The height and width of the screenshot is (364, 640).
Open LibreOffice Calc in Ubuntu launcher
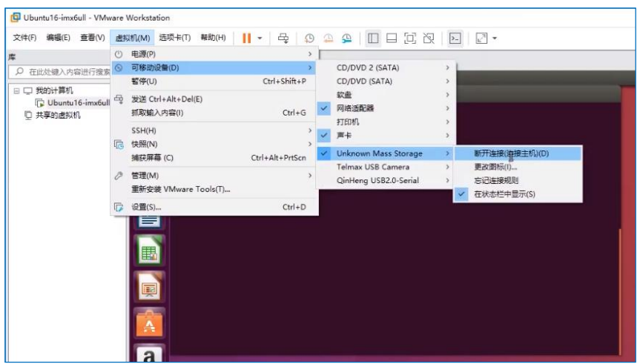pos(149,251)
